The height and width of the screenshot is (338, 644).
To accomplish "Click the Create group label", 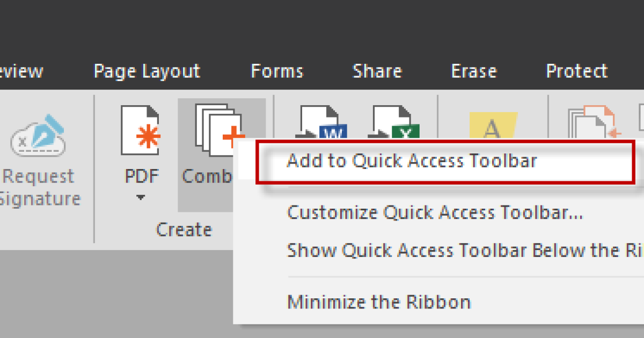I will pos(184,229).
